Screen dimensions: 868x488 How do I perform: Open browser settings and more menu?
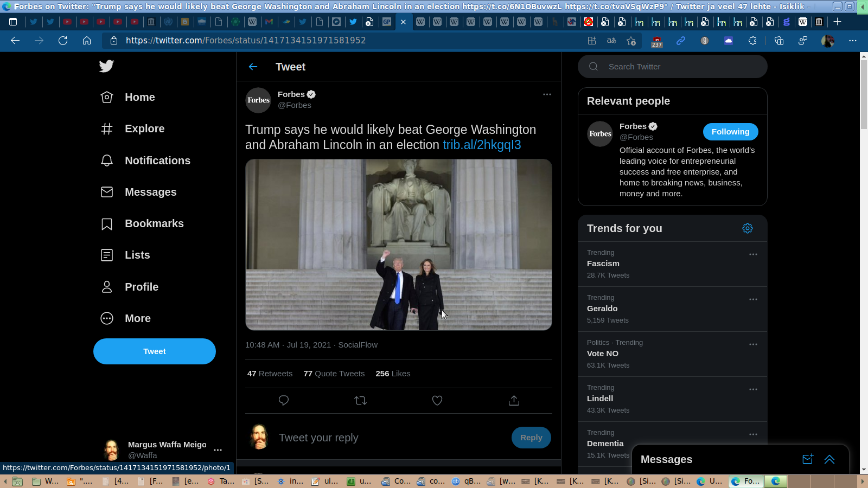click(x=853, y=41)
